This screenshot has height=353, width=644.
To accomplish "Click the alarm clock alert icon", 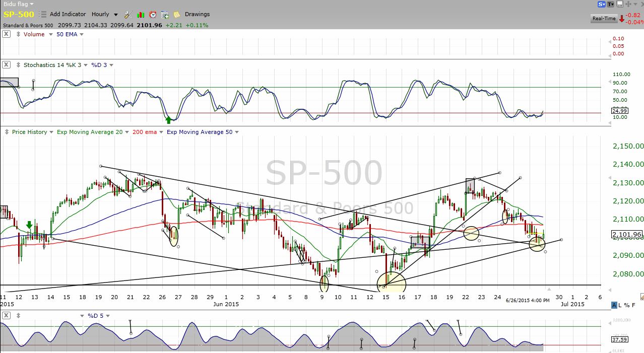I will point(153,15).
